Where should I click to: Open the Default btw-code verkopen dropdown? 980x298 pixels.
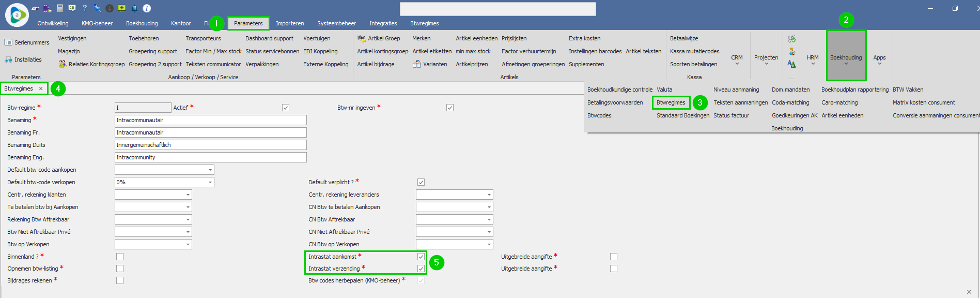[x=210, y=182]
